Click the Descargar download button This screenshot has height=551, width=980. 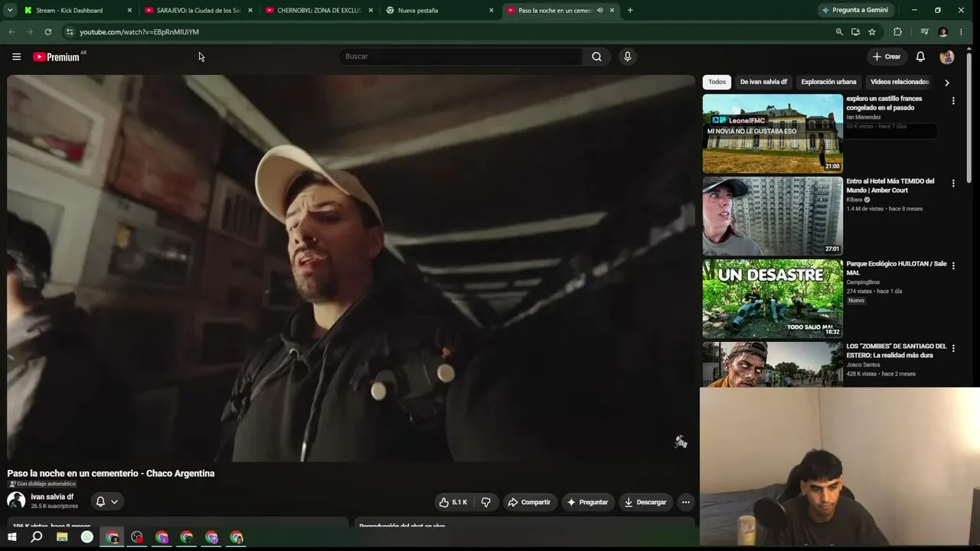(x=645, y=502)
